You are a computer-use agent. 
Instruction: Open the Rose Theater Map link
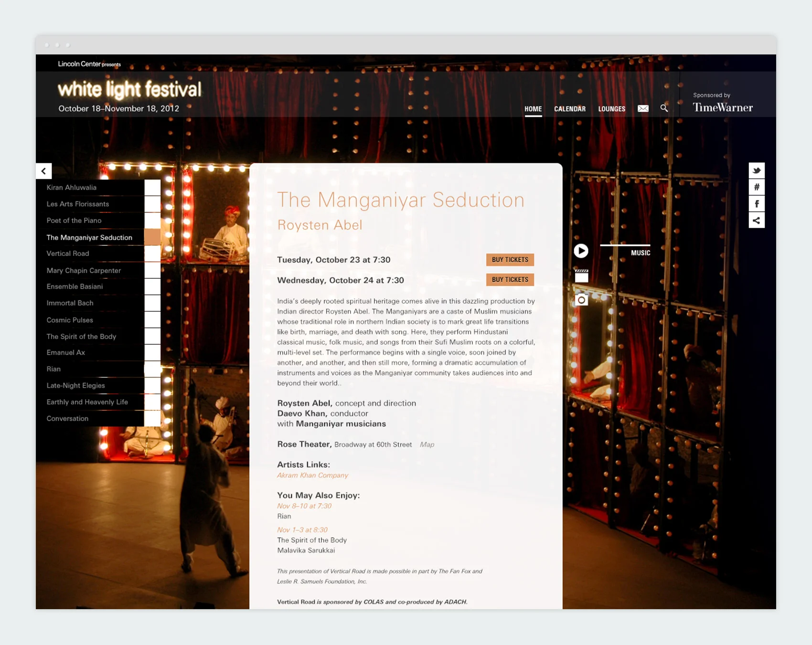pyautogui.click(x=427, y=444)
